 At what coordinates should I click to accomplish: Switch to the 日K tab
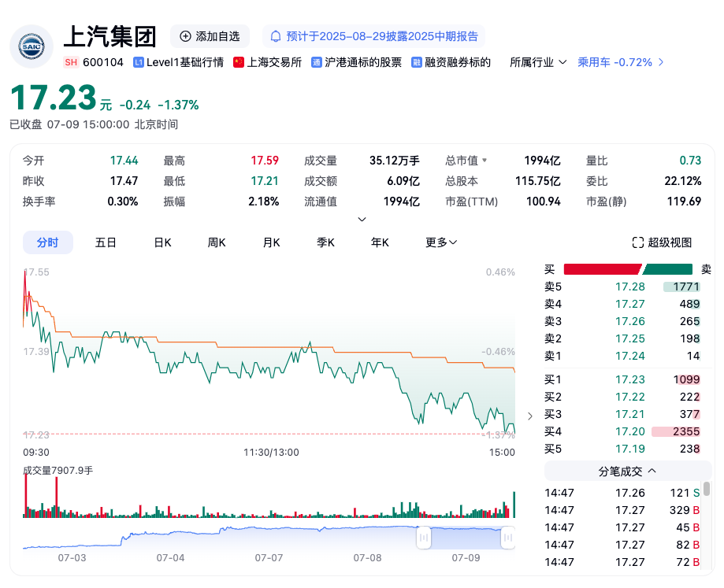pos(162,242)
